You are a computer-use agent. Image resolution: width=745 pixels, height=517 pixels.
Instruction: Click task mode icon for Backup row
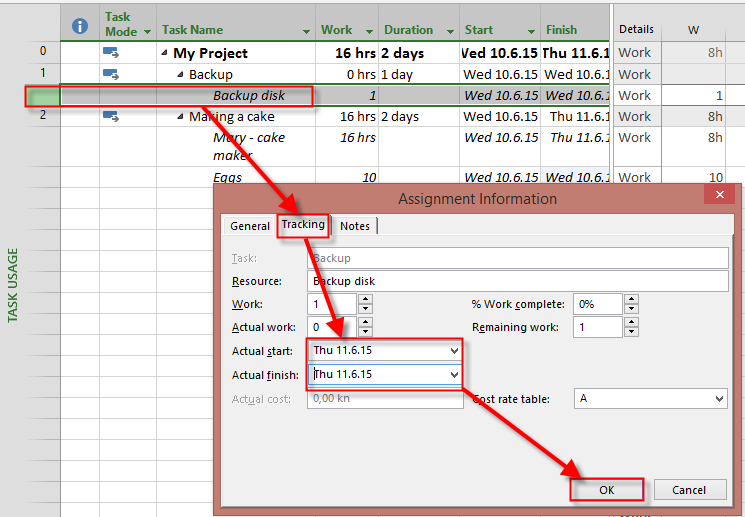111,74
